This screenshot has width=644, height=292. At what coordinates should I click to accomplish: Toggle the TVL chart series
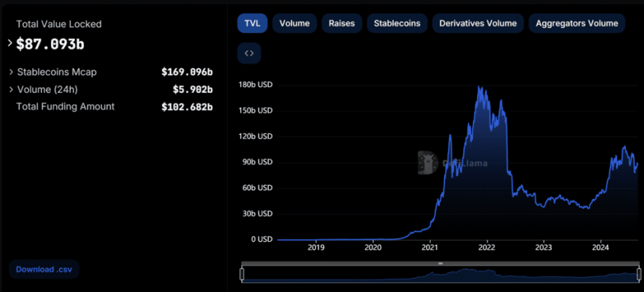click(x=252, y=23)
